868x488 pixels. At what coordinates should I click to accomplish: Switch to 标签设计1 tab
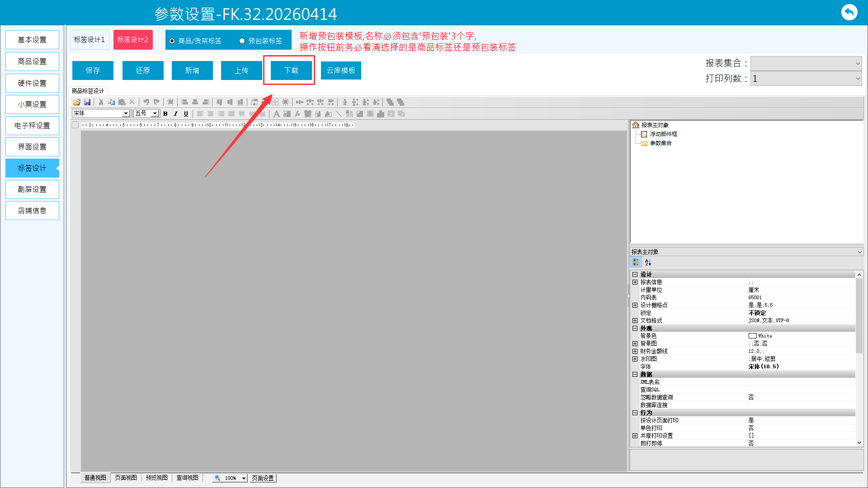pos(90,40)
